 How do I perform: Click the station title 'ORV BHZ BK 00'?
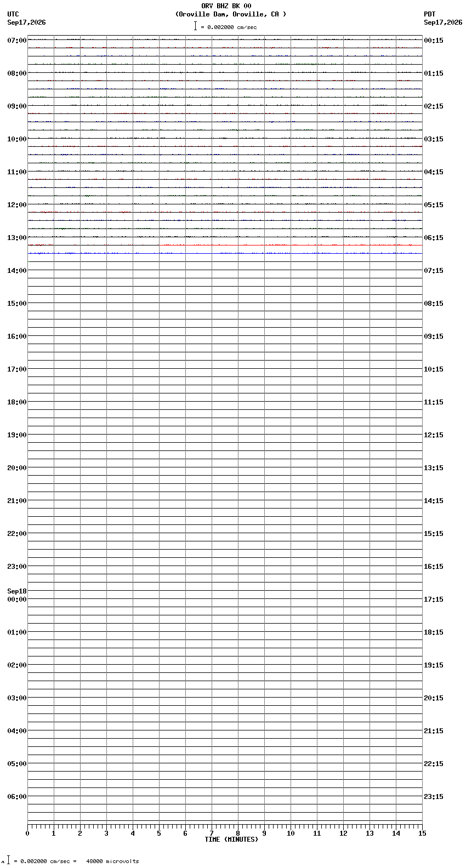(x=226, y=6)
